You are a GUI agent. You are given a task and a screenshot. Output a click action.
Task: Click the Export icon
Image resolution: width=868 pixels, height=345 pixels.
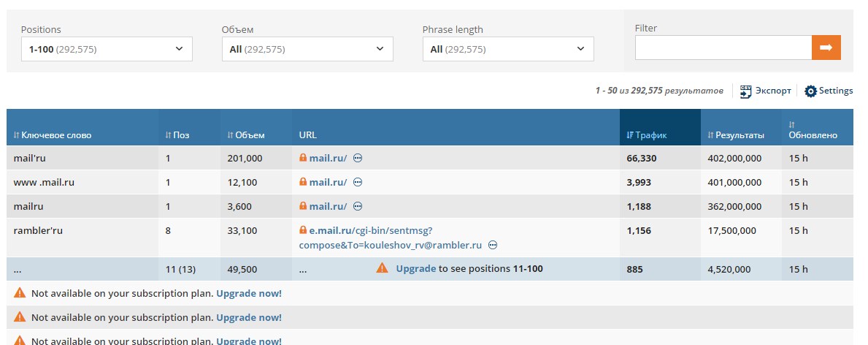point(745,91)
